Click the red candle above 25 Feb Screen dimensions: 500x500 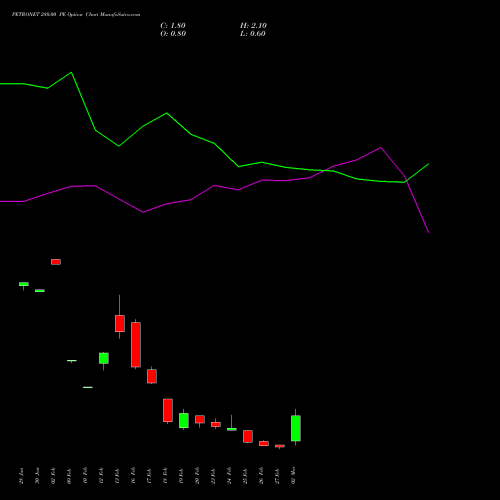pos(248,436)
